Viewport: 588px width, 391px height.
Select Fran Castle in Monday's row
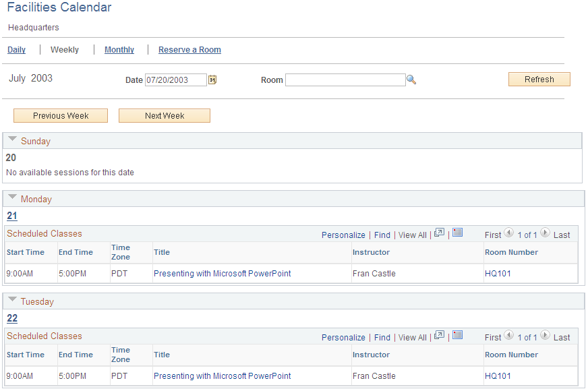tap(374, 274)
